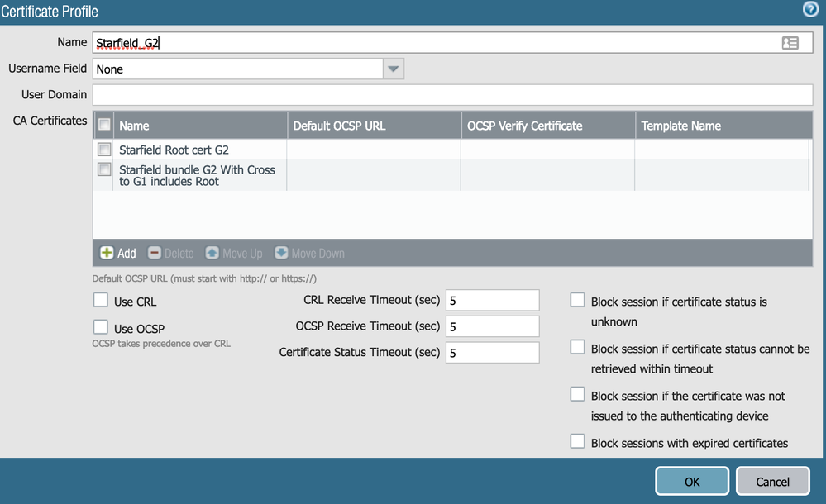Click the Cancel button

point(773,482)
